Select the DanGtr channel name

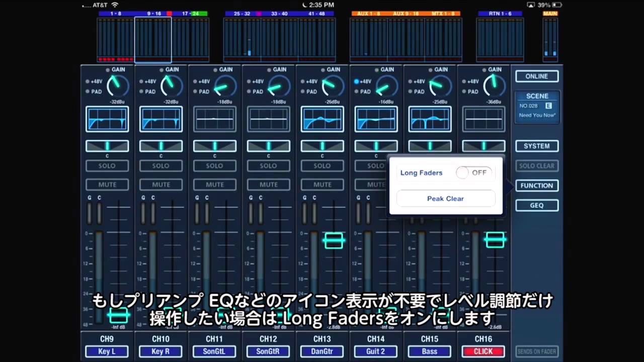323,351
